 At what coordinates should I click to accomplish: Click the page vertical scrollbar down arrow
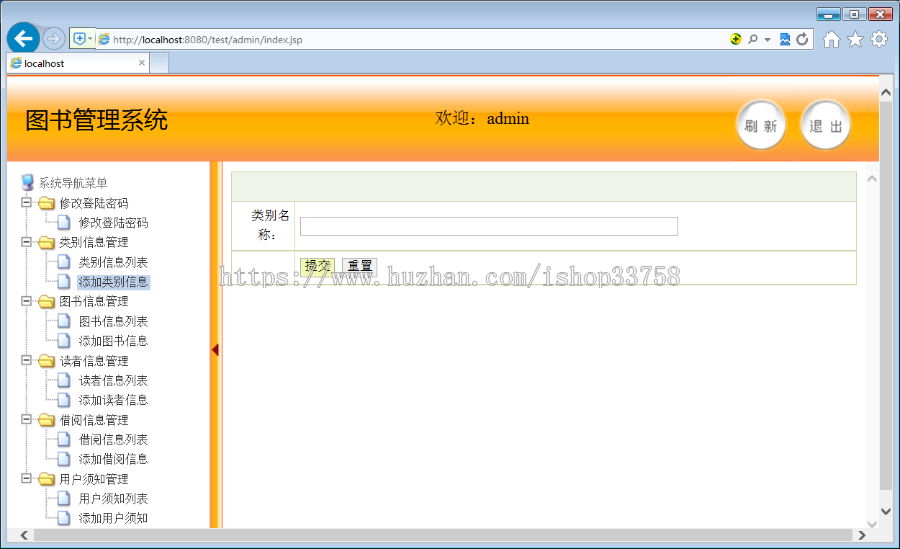tap(886, 511)
